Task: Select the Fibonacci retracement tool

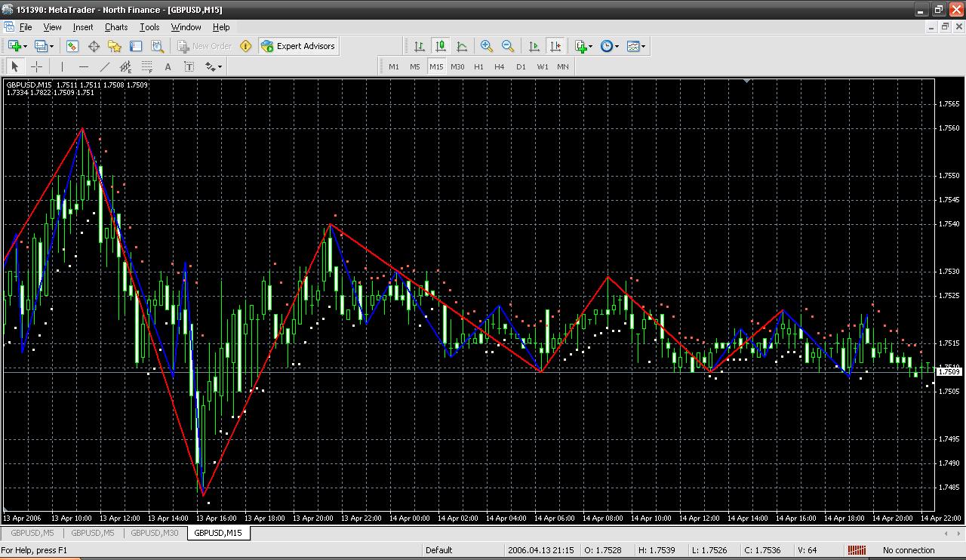Action: 147,66
